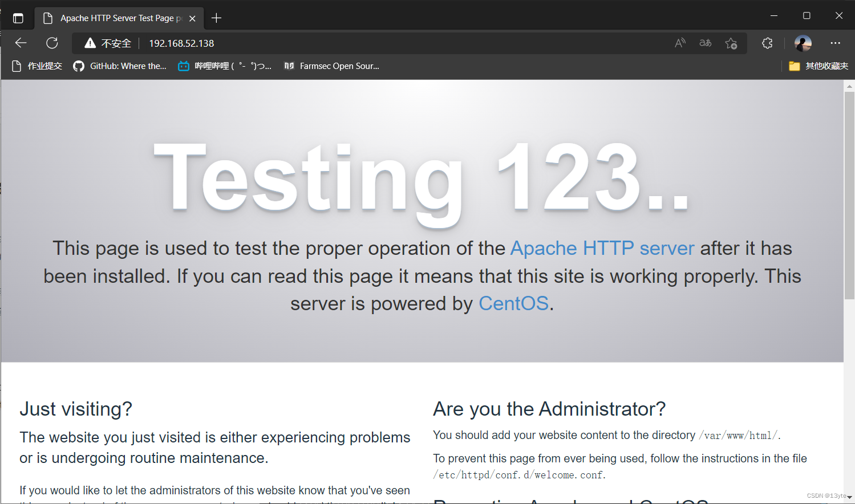
Task: Click the translate page icon
Action: pyautogui.click(x=706, y=43)
